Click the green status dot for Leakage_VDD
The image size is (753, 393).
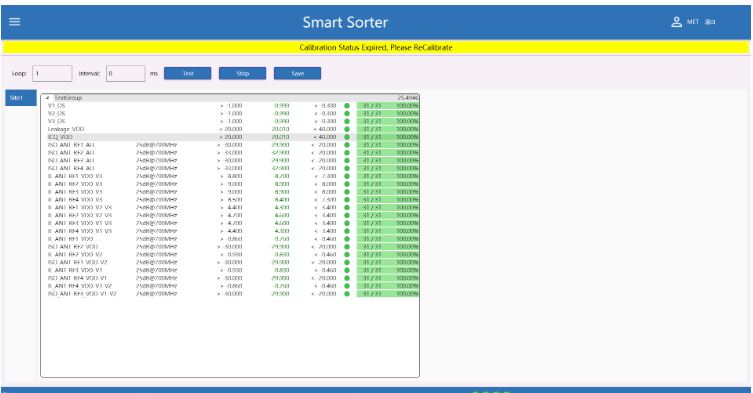pyautogui.click(x=347, y=129)
